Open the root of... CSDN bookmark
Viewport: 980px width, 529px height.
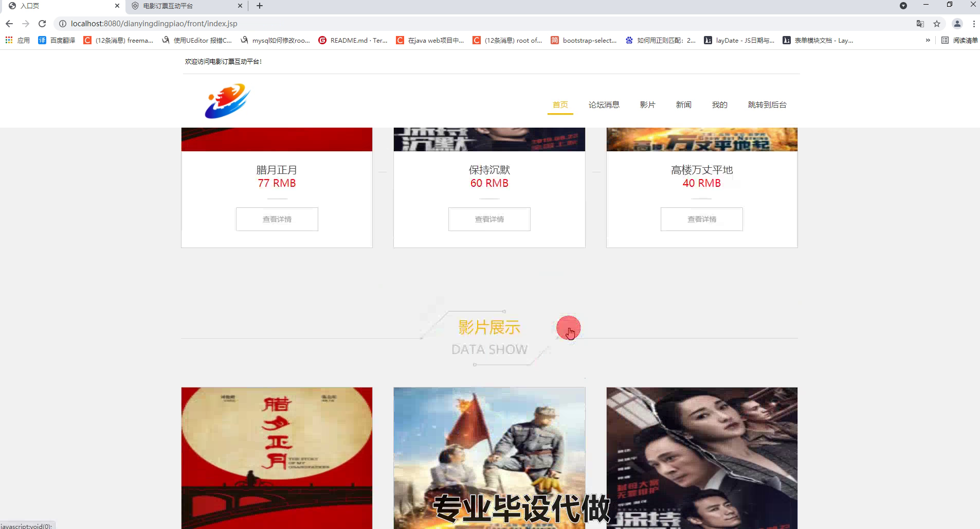click(x=507, y=40)
